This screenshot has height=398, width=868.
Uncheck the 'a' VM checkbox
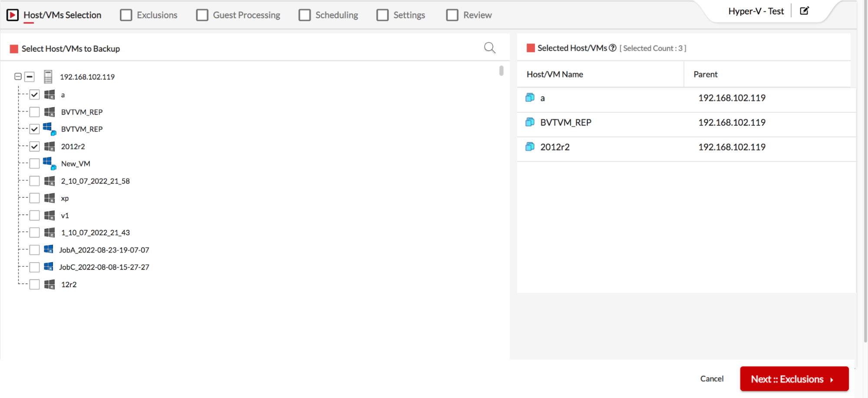[x=34, y=95]
